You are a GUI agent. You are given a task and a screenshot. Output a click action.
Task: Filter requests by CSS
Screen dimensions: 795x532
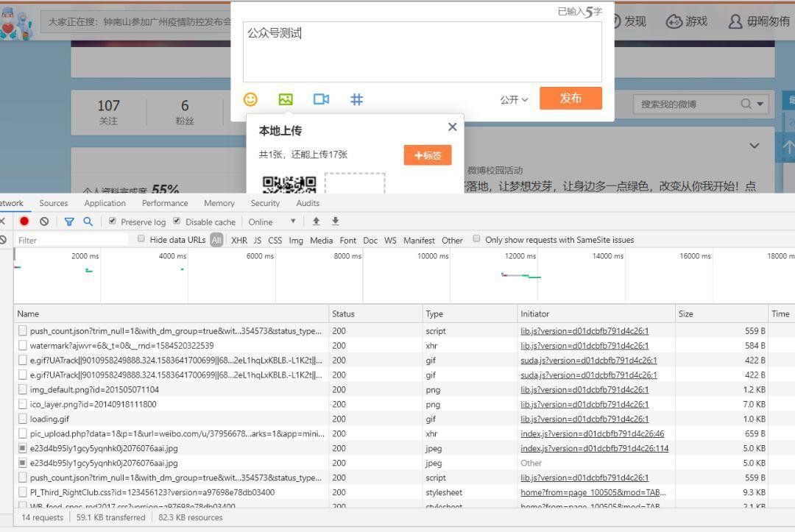point(275,240)
